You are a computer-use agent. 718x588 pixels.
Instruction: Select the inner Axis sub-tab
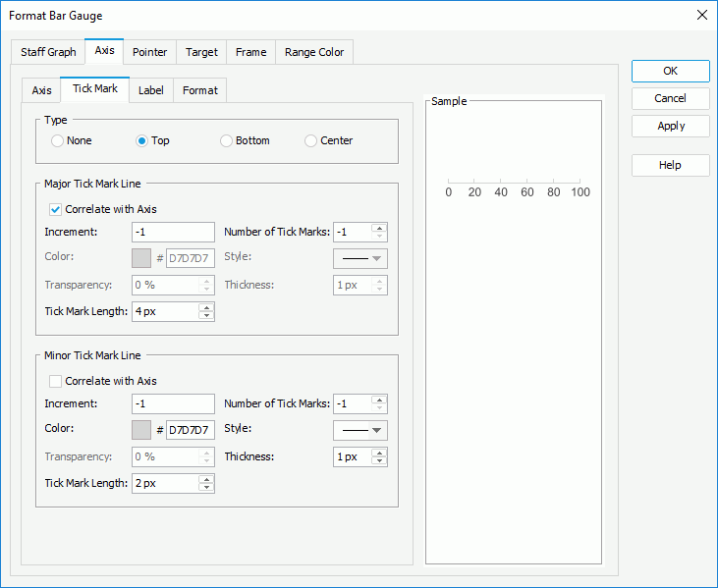click(x=41, y=90)
